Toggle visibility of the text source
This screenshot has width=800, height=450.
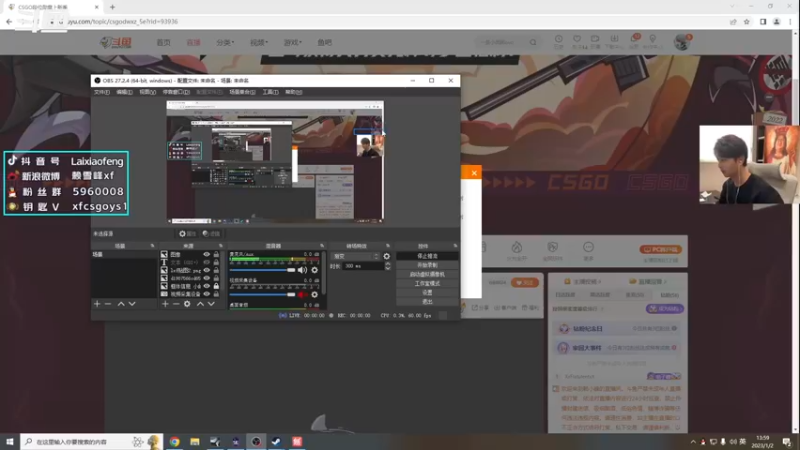click(207, 262)
